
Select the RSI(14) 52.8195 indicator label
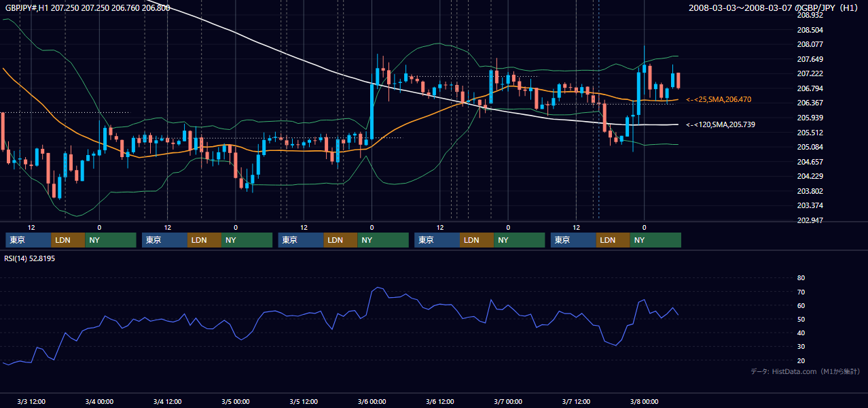point(30,258)
